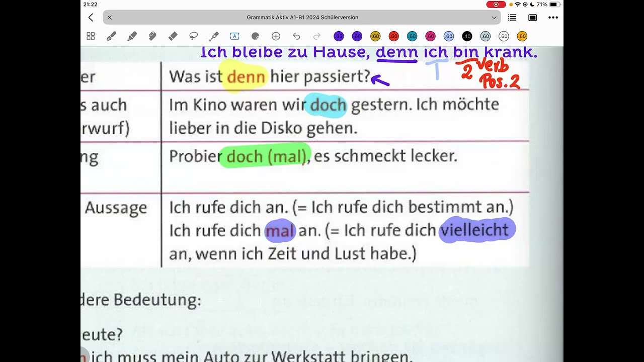Select the fountain pen tool
Viewport: 644px width, 362px height.
[111, 36]
